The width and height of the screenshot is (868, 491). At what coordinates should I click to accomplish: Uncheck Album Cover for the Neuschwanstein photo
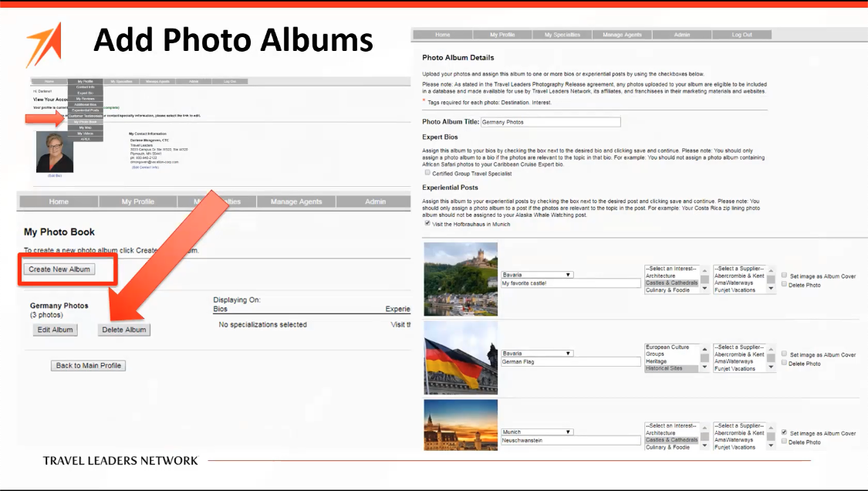784,433
